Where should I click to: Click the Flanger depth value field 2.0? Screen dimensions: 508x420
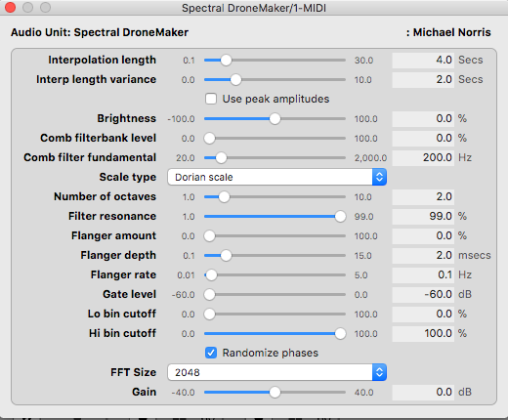coord(423,256)
